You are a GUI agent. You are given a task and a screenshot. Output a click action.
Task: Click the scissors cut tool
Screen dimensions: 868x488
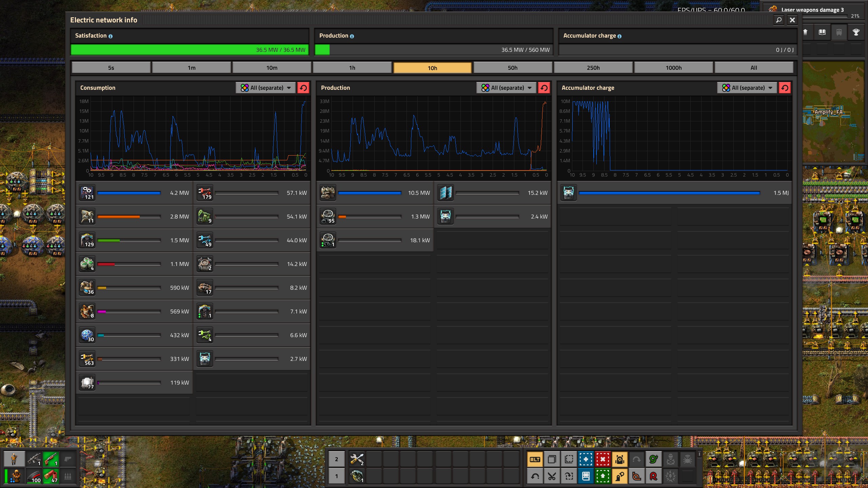tap(552, 476)
